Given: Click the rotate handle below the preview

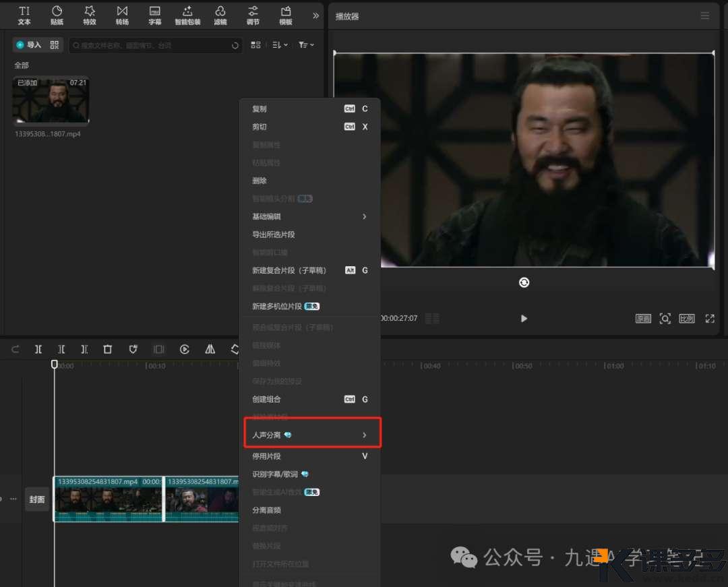Looking at the screenshot, I should (524, 282).
